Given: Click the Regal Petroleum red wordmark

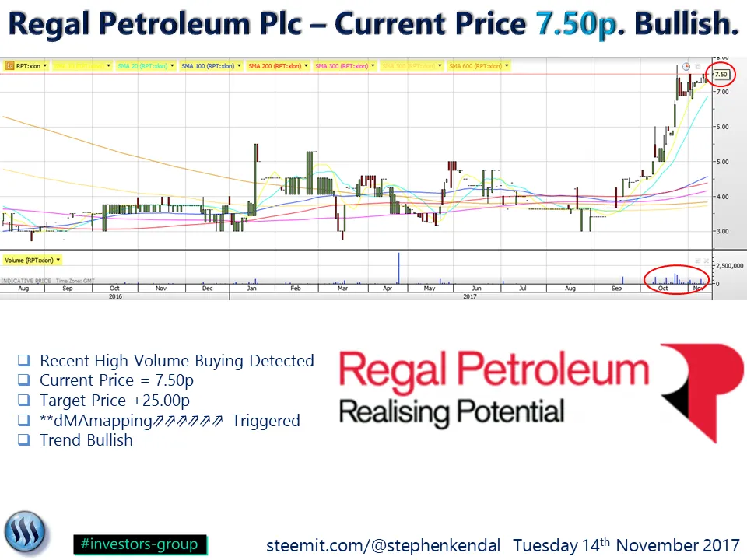Looking at the screenshot, I should coord(494,372).
